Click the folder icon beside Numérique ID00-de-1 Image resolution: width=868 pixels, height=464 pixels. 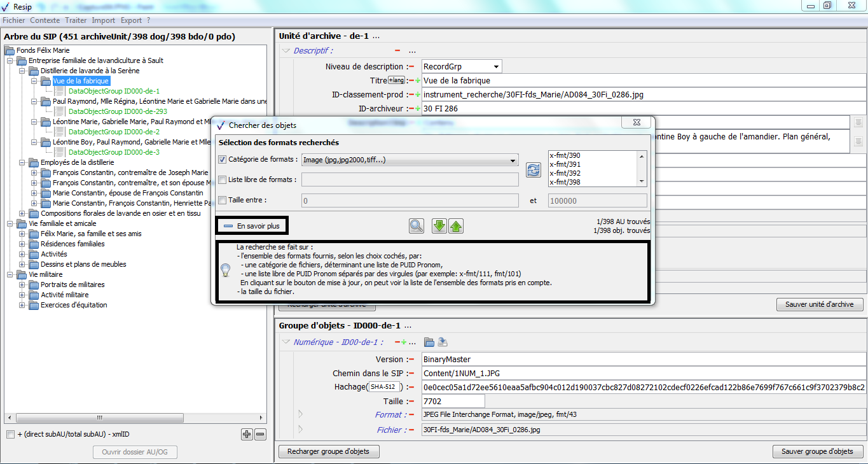tap(429, 342)
